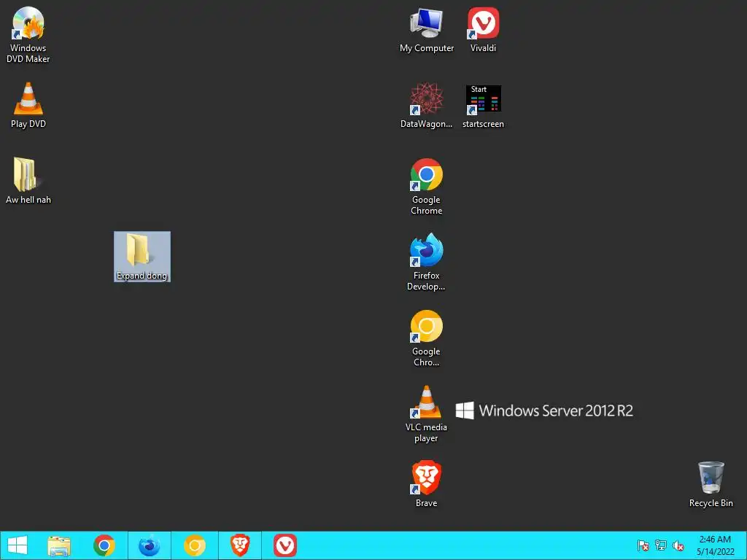Launch Brave browser from the taskbar
Viewport: 747px width, 560px height.
(239, 545)
